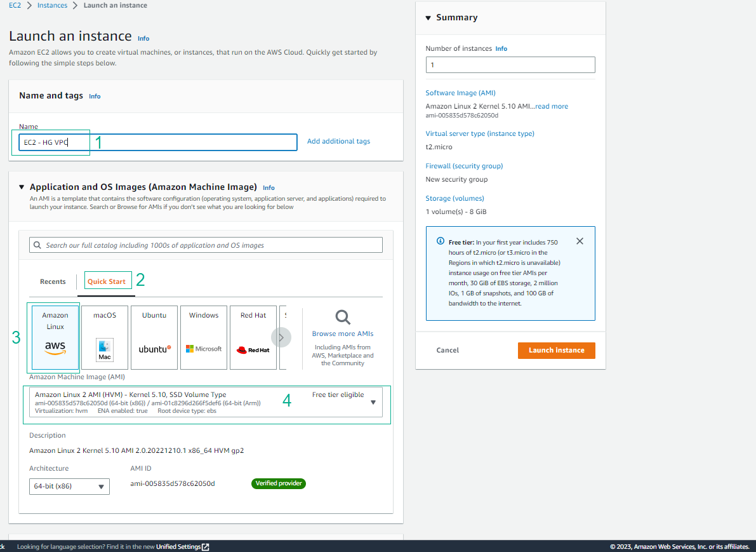Image resolution: width=756 pixels, height=552 pixels.
Task: Click the next arrow to scroll OS tiles
Action: (281, 337)
